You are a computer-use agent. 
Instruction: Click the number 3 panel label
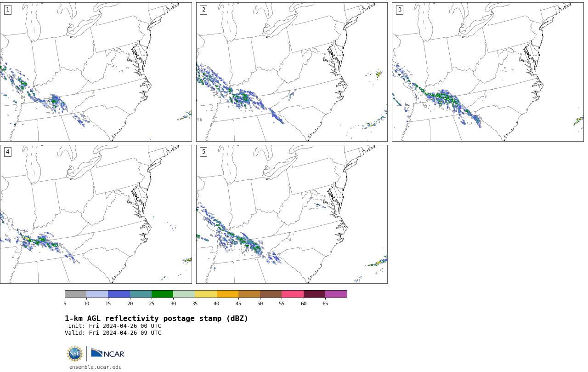(x=399, y=10)
